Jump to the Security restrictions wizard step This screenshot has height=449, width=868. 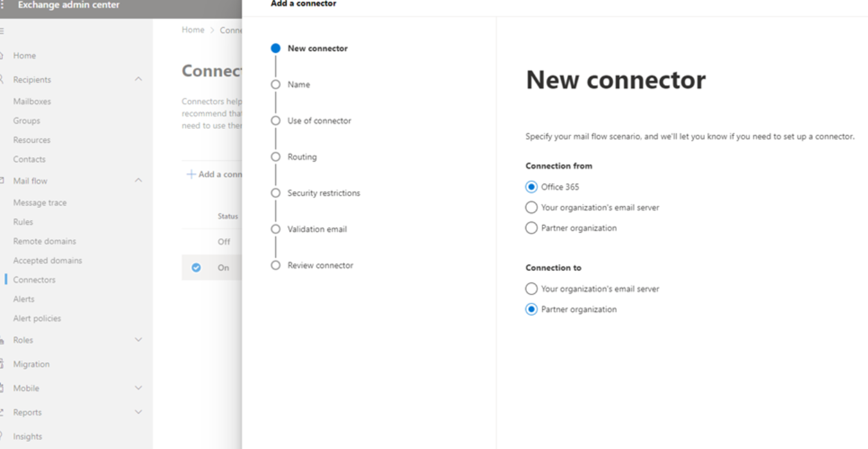(x=324, y=193)
